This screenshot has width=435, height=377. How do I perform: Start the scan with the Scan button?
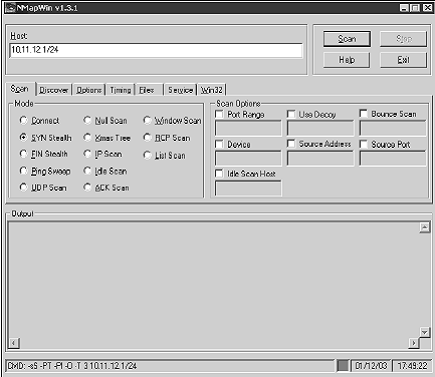tap(347, 39)
